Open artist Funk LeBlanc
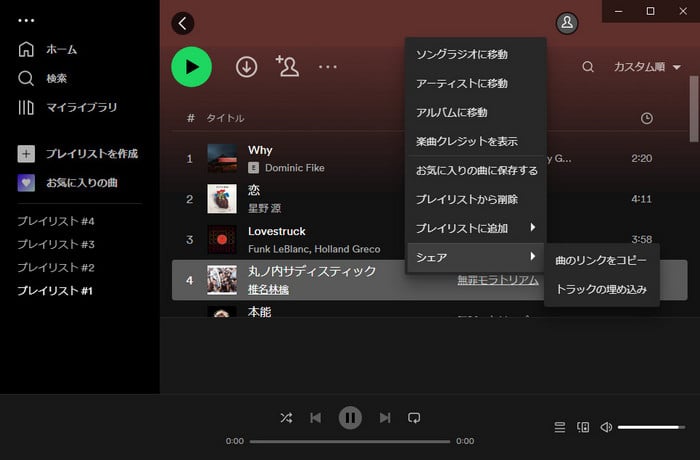This screenshot has width=700, height=460. click(279, 249)
